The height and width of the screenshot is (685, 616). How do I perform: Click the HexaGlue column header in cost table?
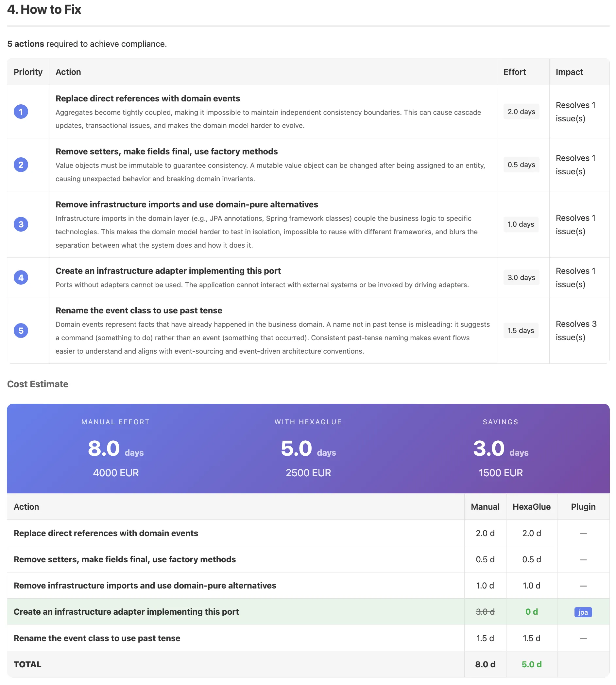coord(531,507)
